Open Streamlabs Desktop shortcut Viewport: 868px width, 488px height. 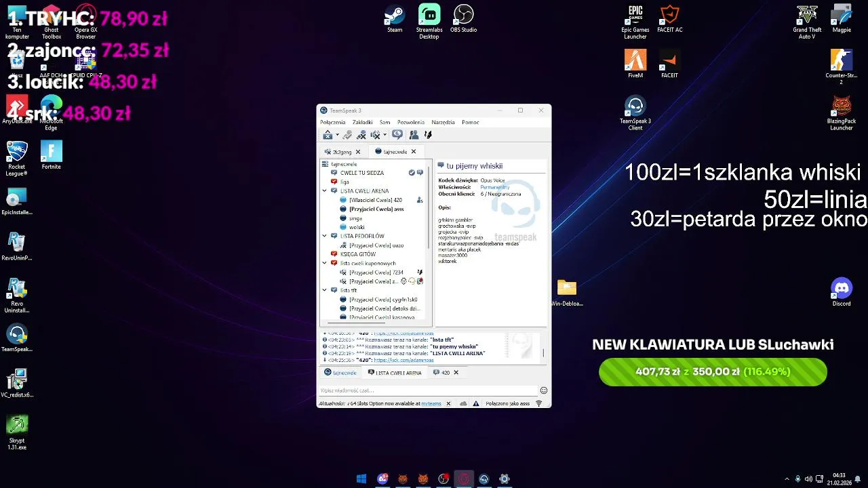tap(429, 21)
